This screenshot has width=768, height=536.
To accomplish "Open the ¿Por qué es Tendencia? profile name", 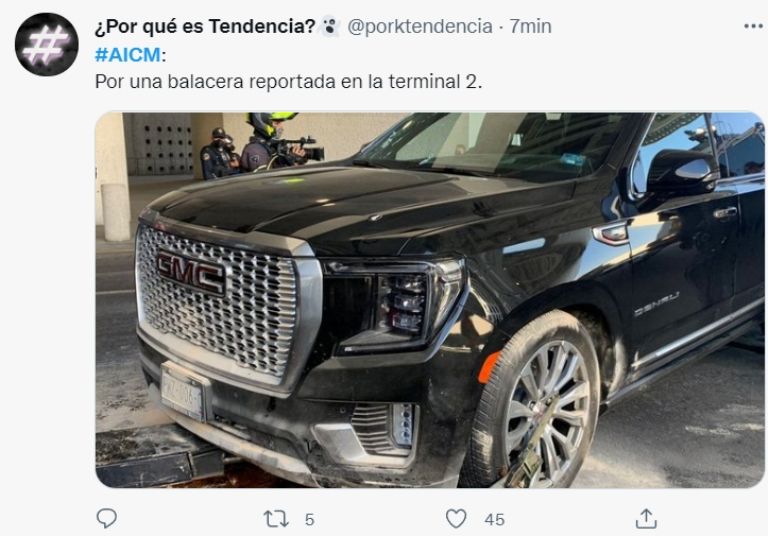I will click(205, 26).
